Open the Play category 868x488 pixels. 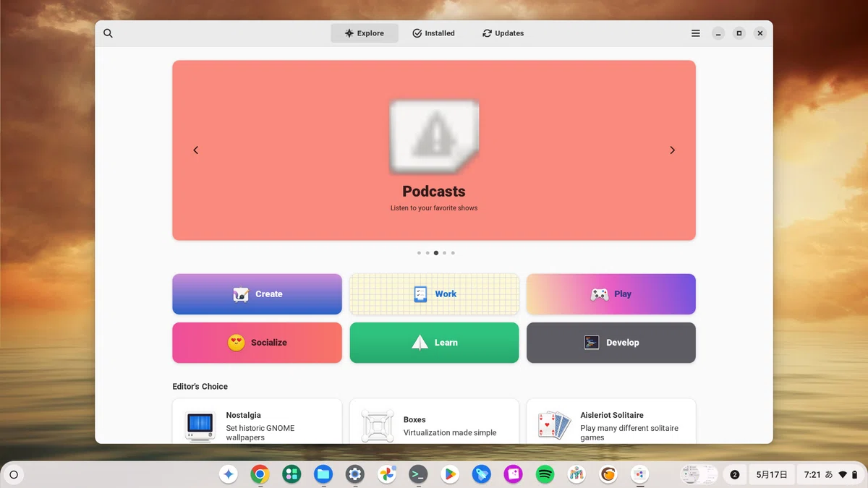(x=611, y=294)
